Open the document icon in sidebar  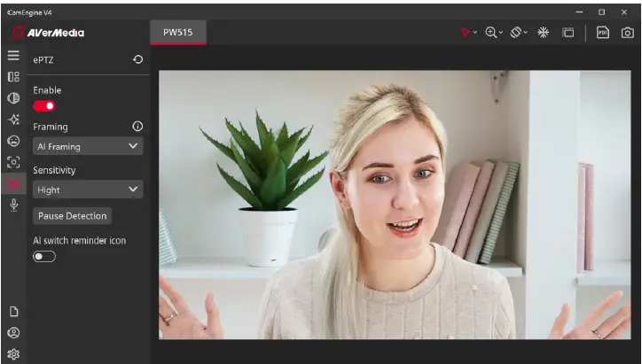point(13,312)
